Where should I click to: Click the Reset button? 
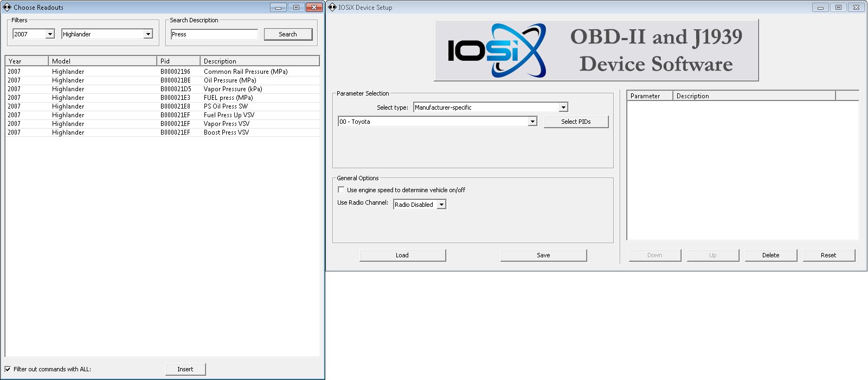[x=828, y=255]
